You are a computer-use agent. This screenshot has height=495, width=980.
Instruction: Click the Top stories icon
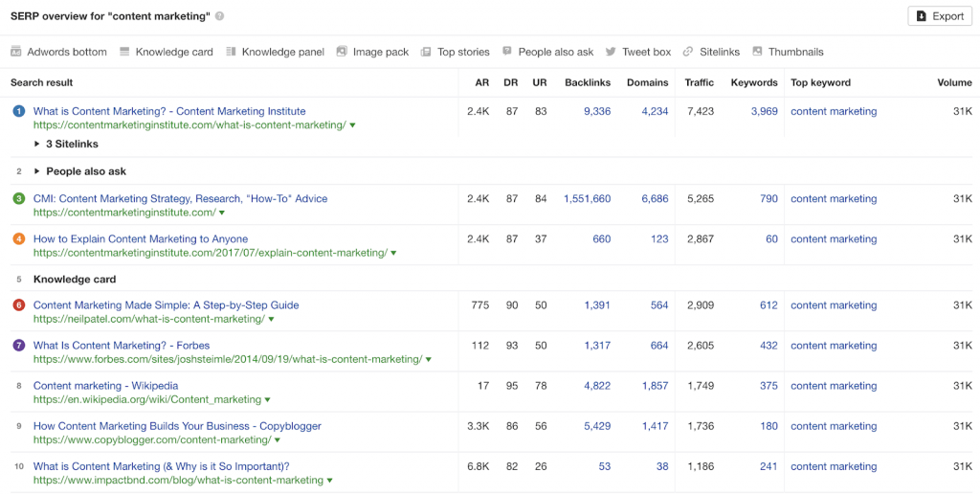426,52
